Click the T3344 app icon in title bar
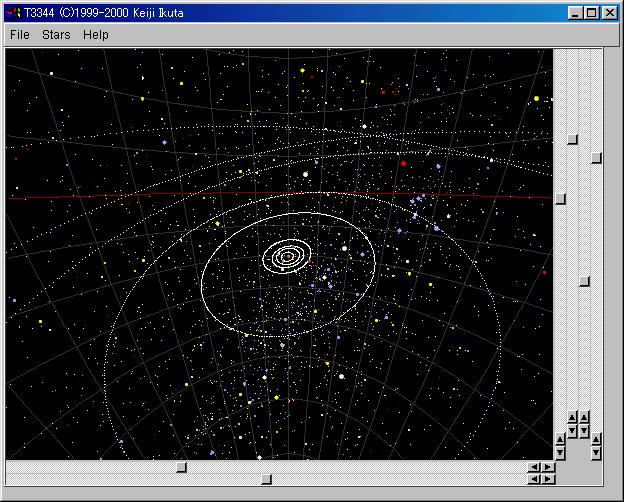This screenshot has width=624, height=502. (13, 13)
